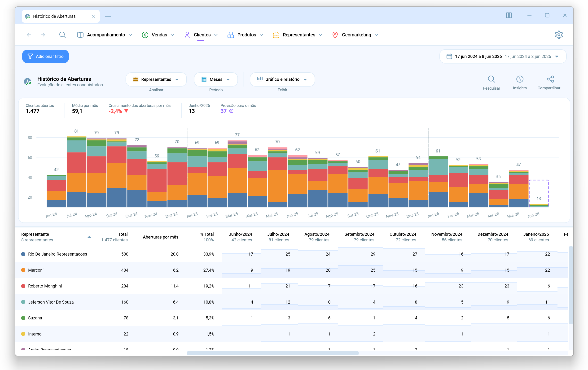Click the AI sparkle icon beside forecast 37
The image size is (588, 370).
click(x=231, y=111)
